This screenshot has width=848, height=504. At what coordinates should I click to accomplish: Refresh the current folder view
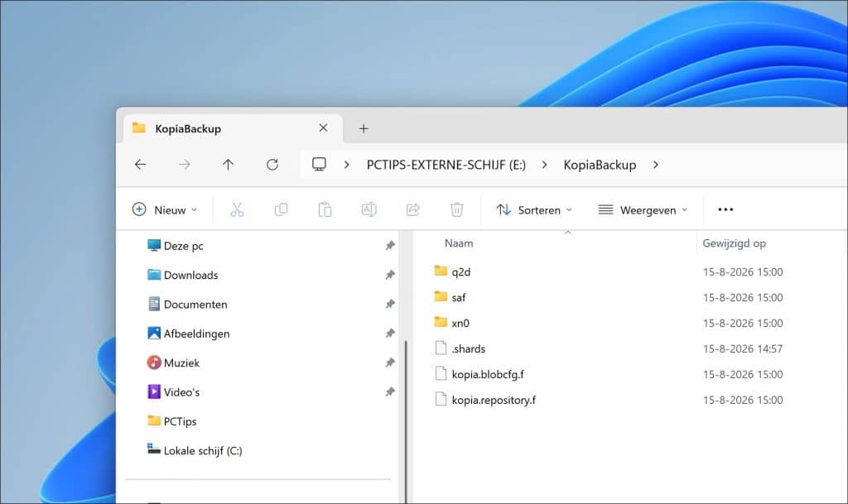[272, 164]
